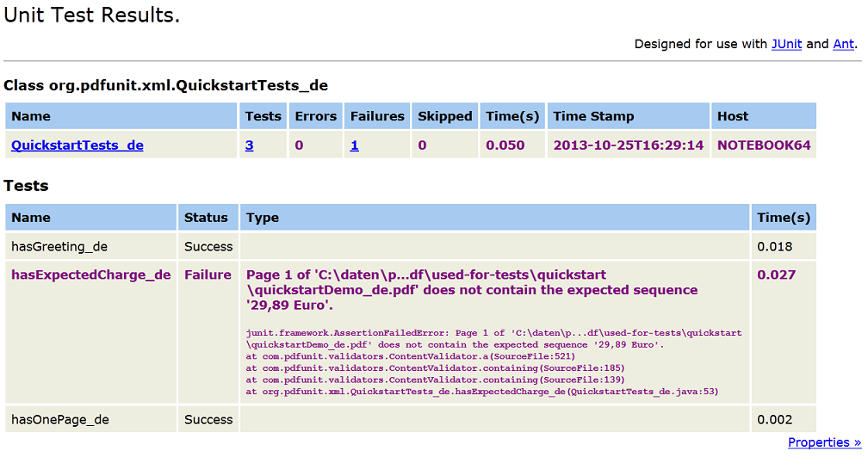Select the 2013-10-25T16:29:14 timestamp cell
This screenshot has height=457, width=868.
[x=628, y=145]
